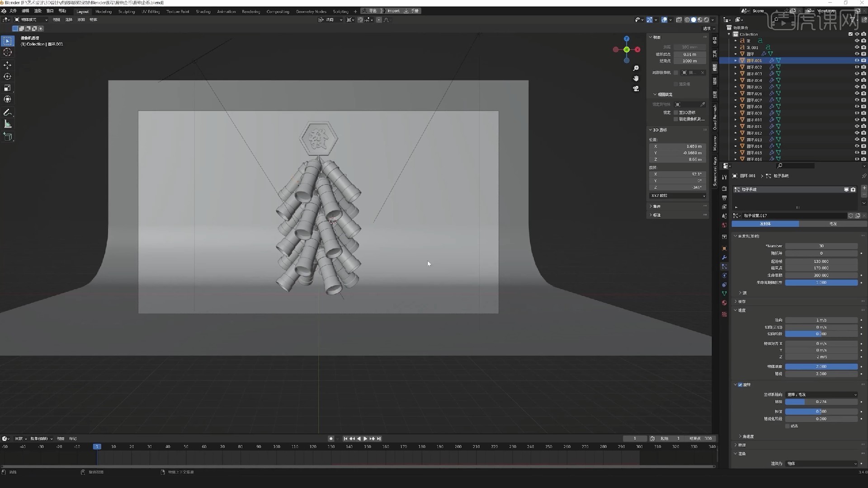Select the Add Cube tool

pos(7,136)
